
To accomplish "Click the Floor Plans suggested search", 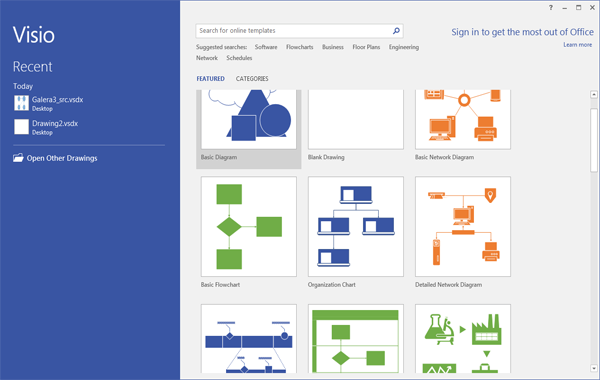I will click(x=366, y=47).
